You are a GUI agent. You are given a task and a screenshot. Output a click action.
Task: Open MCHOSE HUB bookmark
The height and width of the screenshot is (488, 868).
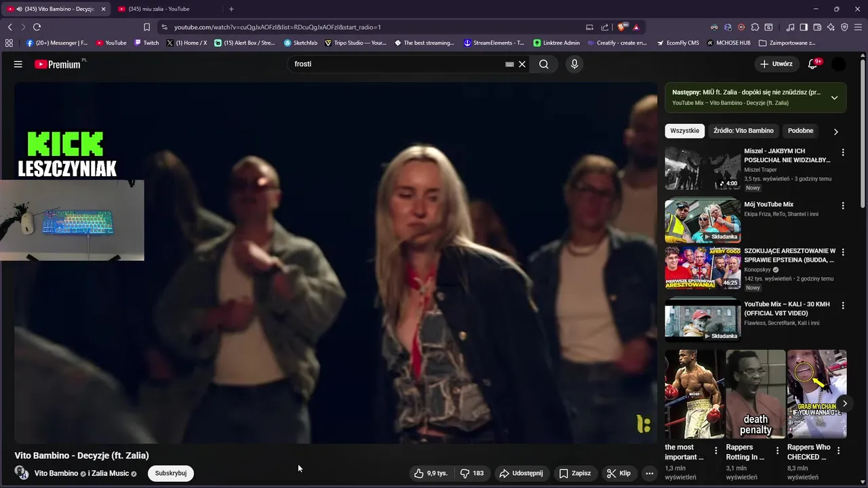click(728, 43)
